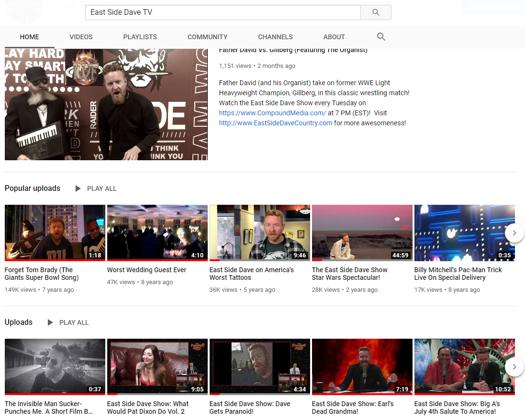Screen dimensions: 525x420
Task: Switch to the Videos tab
Action: point(81,37)
